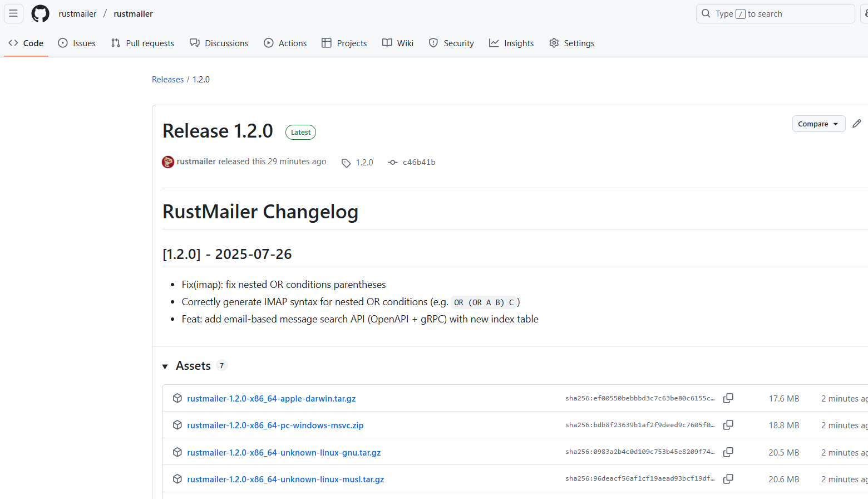View the Insights tab

pos(511,43)
